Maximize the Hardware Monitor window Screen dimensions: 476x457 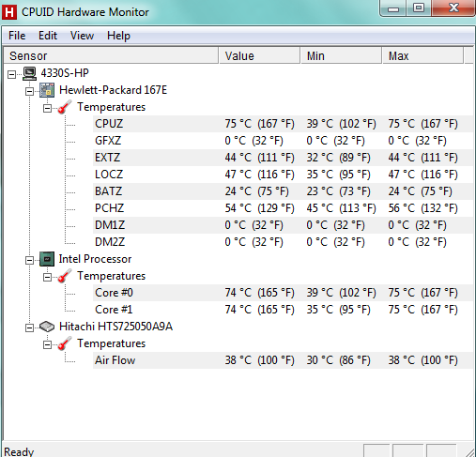(x=419, y=8)
